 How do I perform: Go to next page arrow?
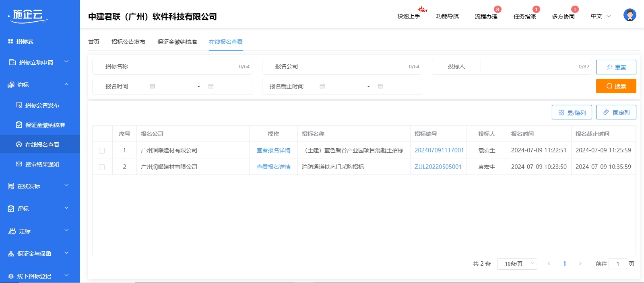click(580, 264)
